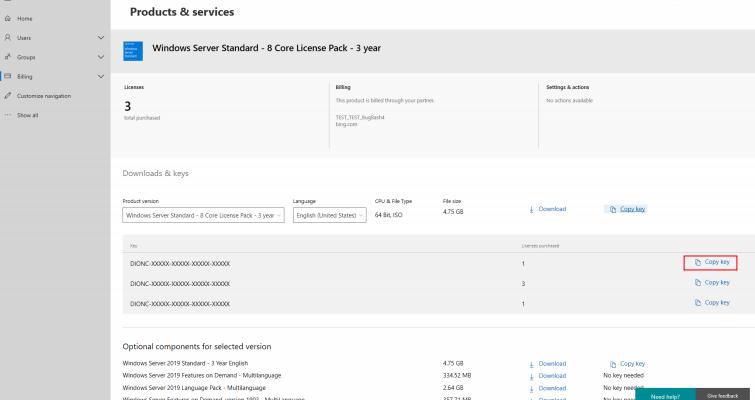Click the Billing card icon
The width and height of the screenshot is (755, 400).
(x=8, y=76)
